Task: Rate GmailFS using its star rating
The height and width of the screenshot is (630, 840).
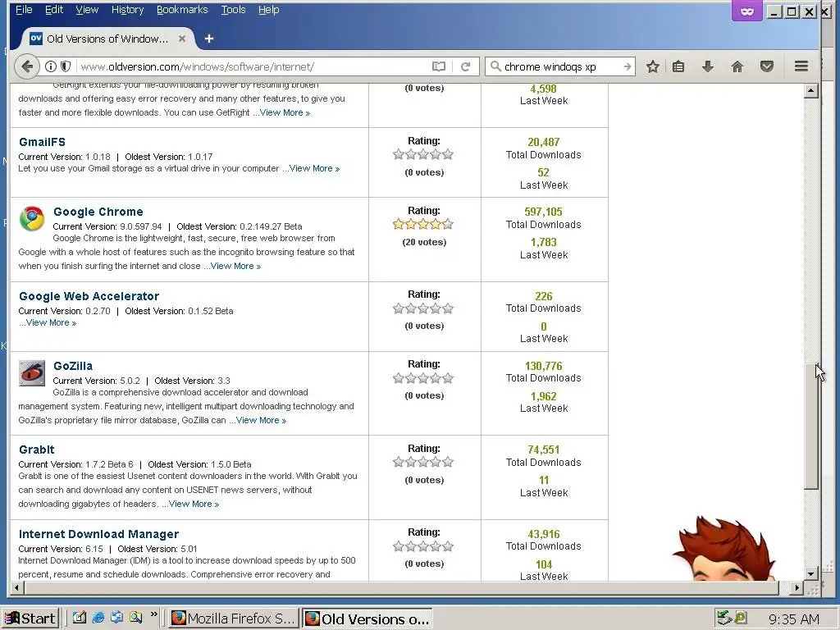Action: (x=423, y=154)
